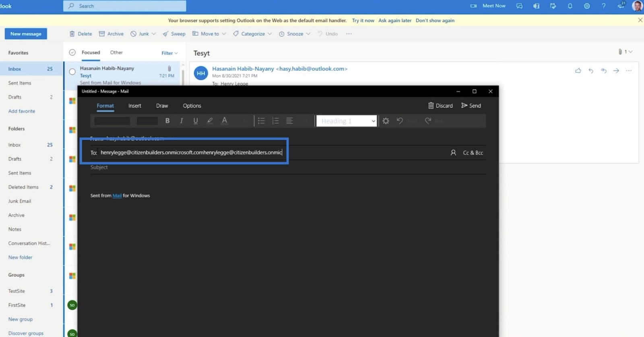The height and width of the screenshot is (337, 644).
Task: Like the Tesyt email thumbs-up icon
Action: pos(578,70)
